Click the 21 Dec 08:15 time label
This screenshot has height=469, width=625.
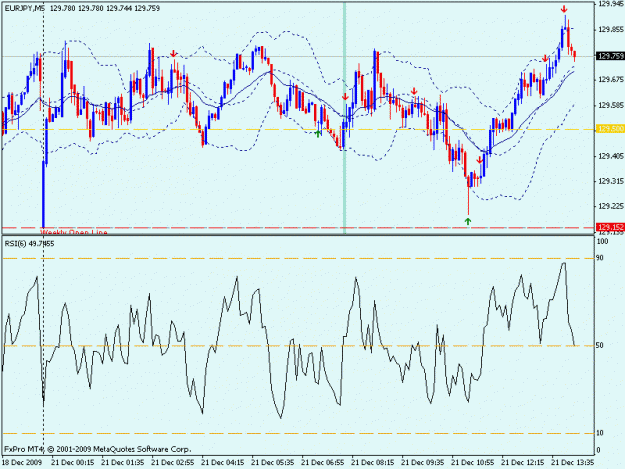pos(372,462)
